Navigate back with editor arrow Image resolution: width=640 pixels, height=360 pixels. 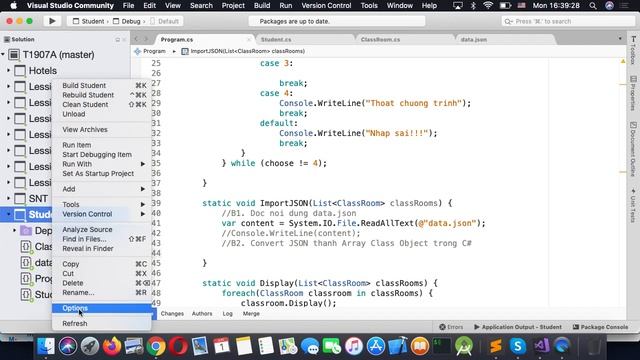136,39
